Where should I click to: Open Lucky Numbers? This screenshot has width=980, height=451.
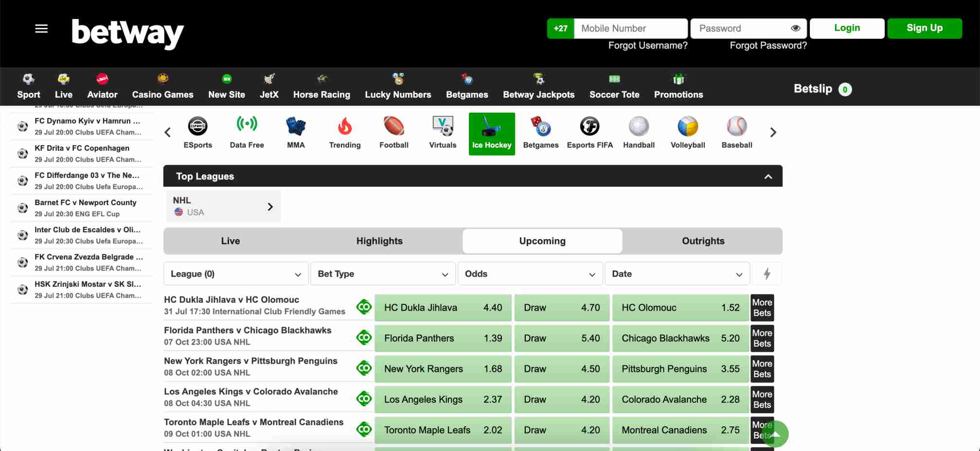coord(398,86)
